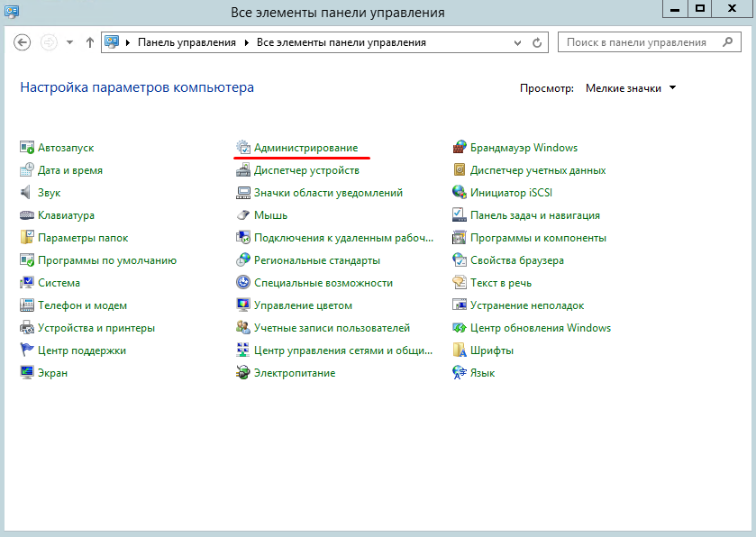Click the Значки области уведомлений icon
Viewport: 756px width, 537px height.
pyautogui.click(x=243, y=192)
